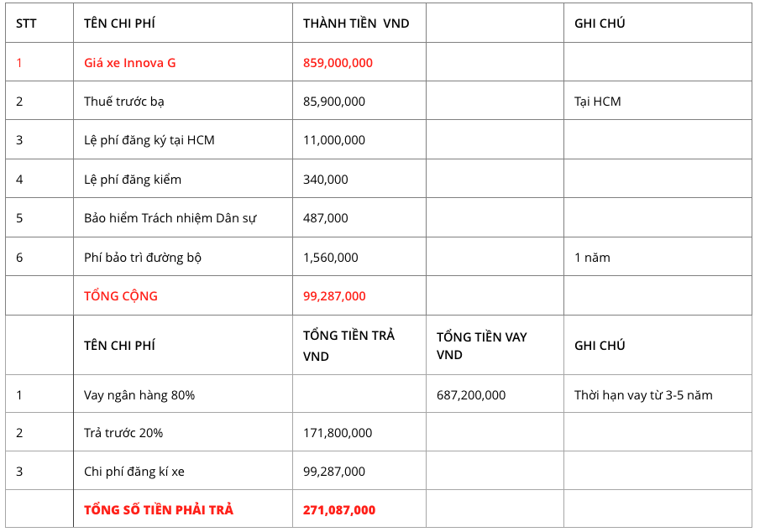Click the red 'TỔNG CỘNG' label
The width and height of the screenshot is (765, 532).
(121, 296)
